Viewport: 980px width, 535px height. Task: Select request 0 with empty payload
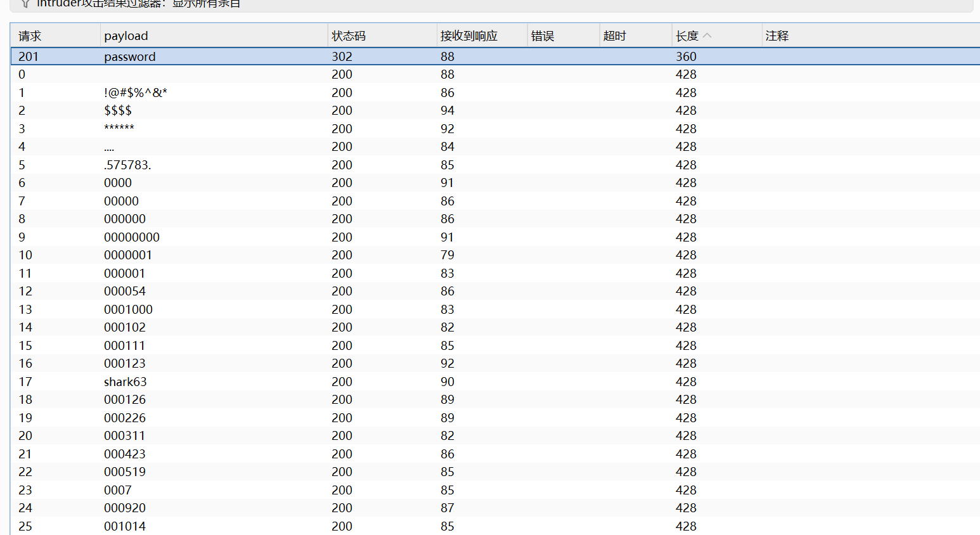[254, 74]
